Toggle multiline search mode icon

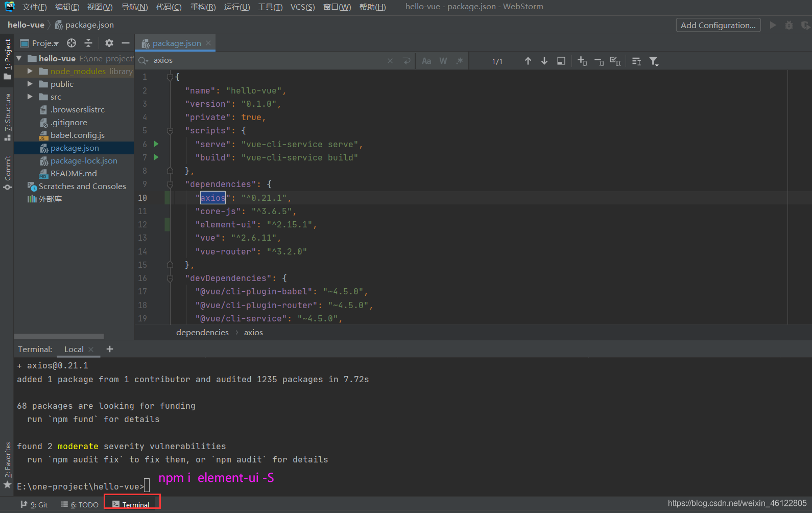pos(636,61)
